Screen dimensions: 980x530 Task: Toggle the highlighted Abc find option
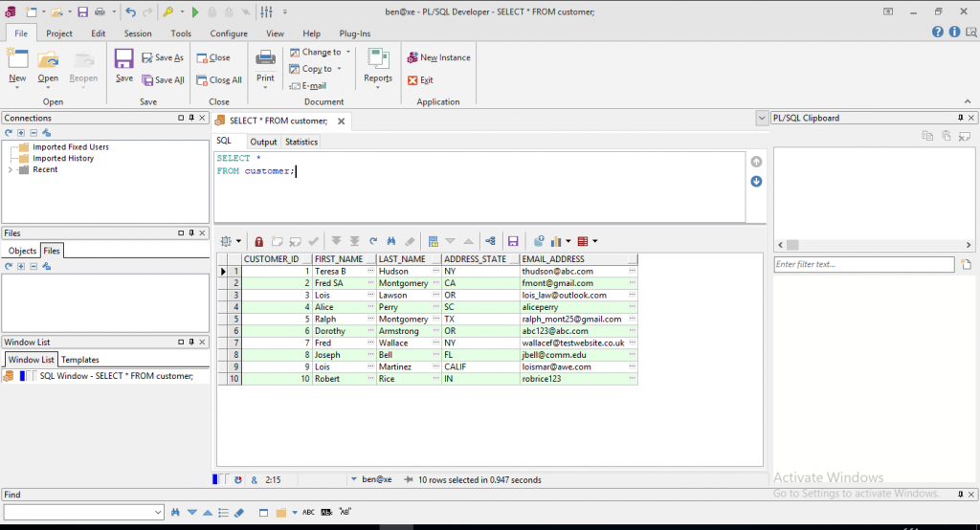[325, 513]
